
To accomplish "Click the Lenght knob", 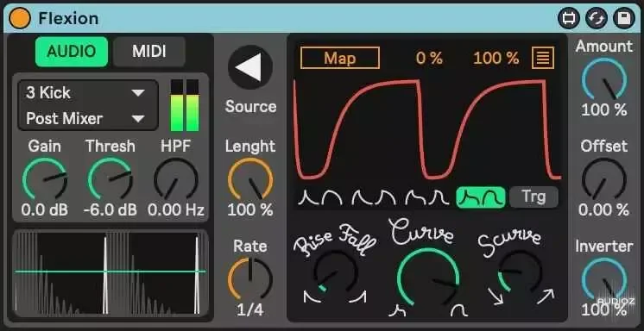I will tap(250, 179).
